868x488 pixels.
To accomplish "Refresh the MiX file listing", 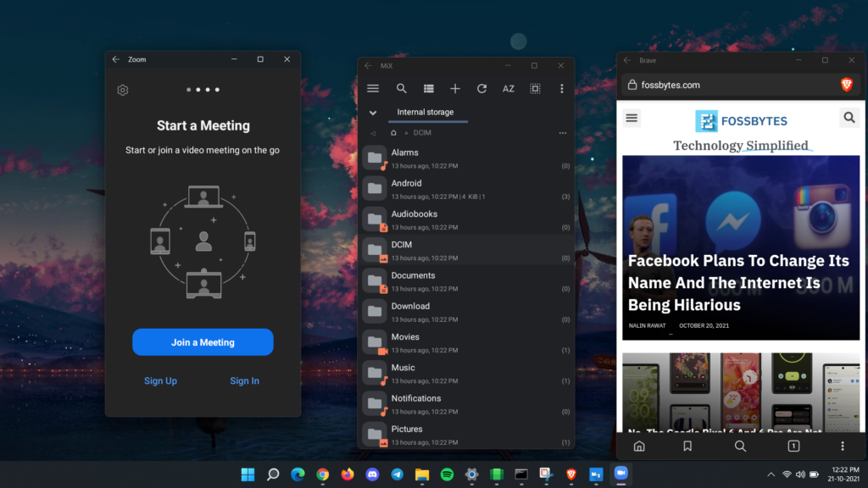I will click(x=481, y=88).
